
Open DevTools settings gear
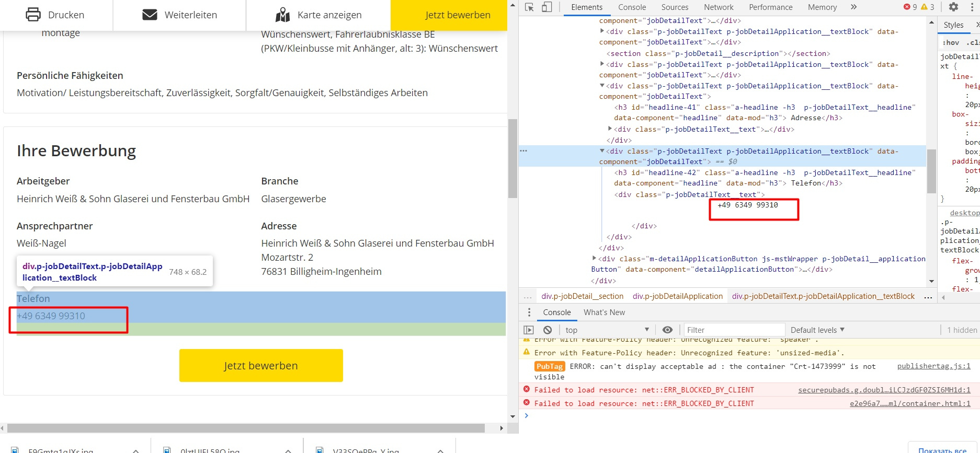pos(953,7)
